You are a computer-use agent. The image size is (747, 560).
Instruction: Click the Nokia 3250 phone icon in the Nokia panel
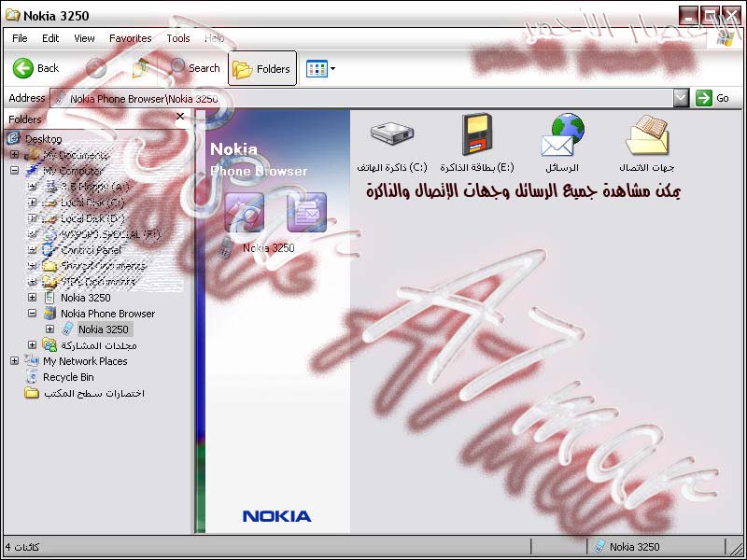tap(225, 248)
